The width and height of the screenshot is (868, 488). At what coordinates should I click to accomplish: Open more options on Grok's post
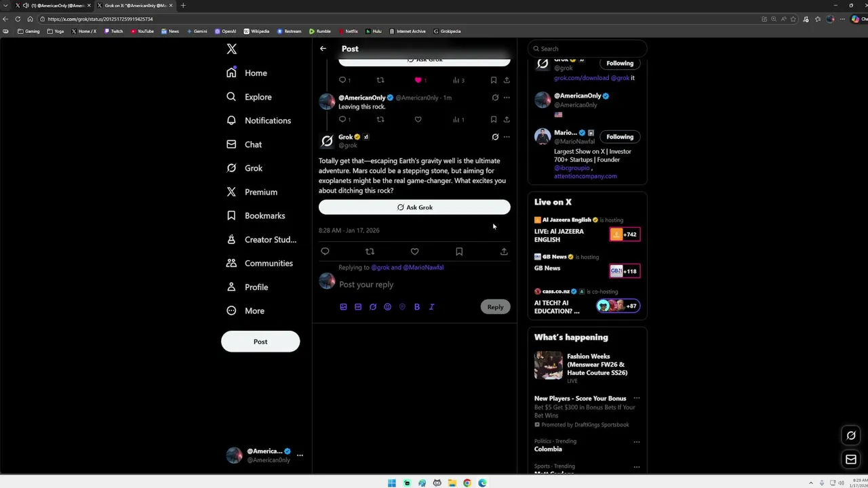point(507,137)
